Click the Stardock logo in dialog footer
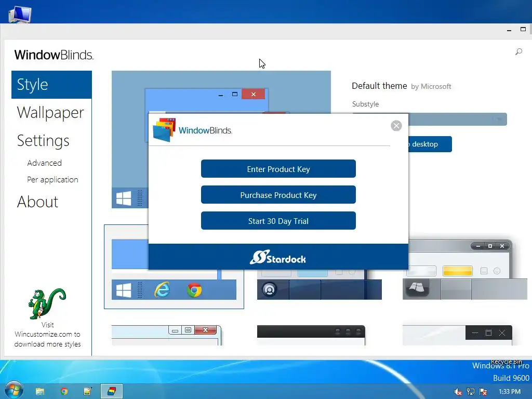The height and width of the screenshot is (399, 532). (278, 257)
